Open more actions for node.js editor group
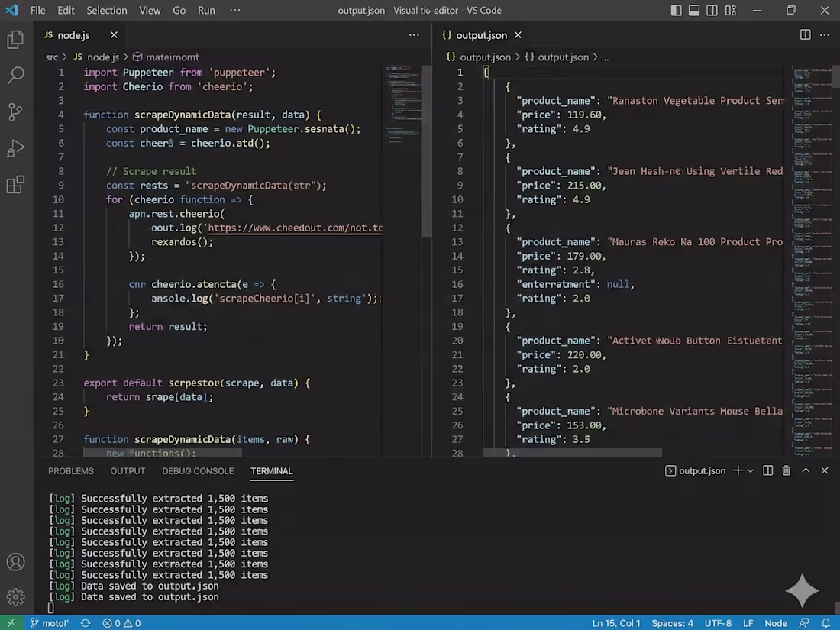Image resolution: width=840 pixels, height=630 pixels. pos(414,35)
